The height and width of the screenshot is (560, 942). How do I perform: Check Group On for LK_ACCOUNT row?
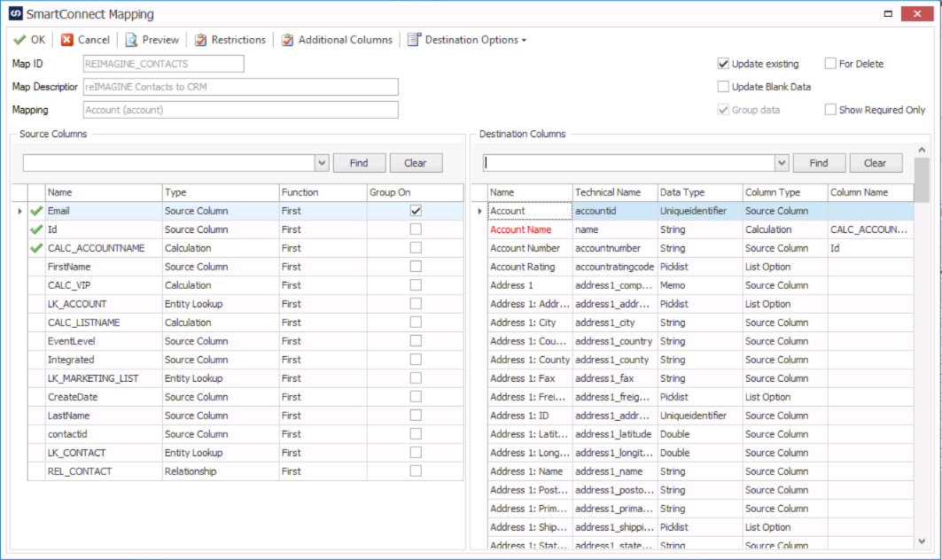coord(416,304)
